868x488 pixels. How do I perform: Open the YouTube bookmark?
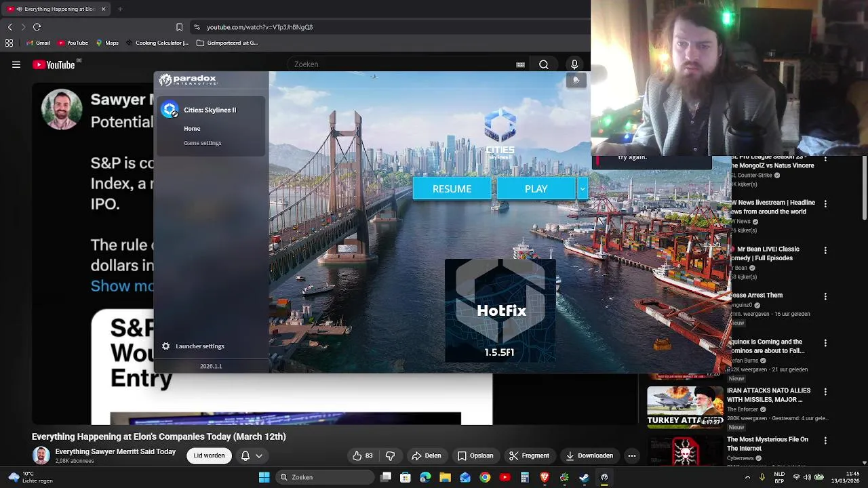73,43
